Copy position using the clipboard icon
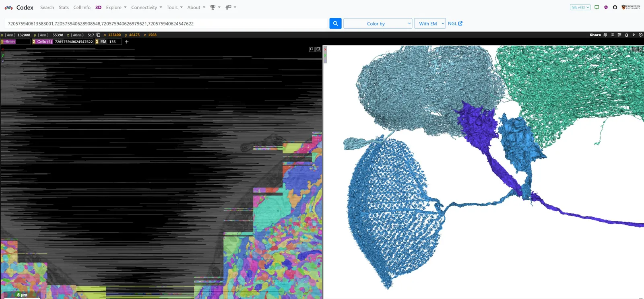This screenshot has height=299, width=644. (99, 35)
